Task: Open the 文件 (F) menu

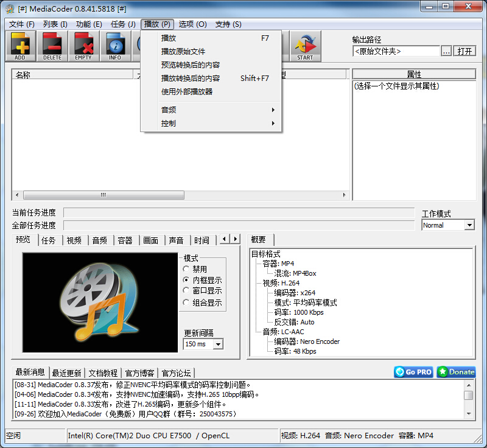Action: [21, 24]
